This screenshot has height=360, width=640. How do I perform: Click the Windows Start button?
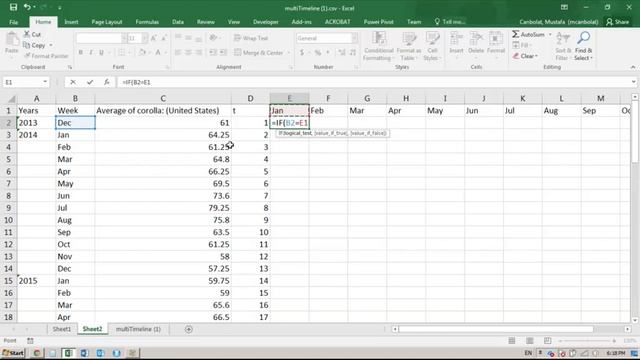(13, 353)
